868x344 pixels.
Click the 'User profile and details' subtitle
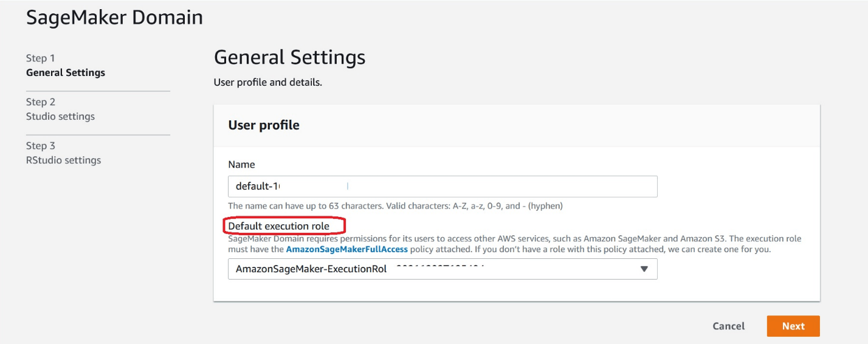268,82
